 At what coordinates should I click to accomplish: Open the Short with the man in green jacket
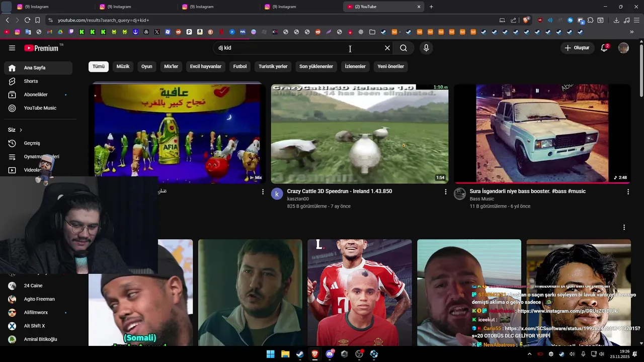click(x=250, y=293)
